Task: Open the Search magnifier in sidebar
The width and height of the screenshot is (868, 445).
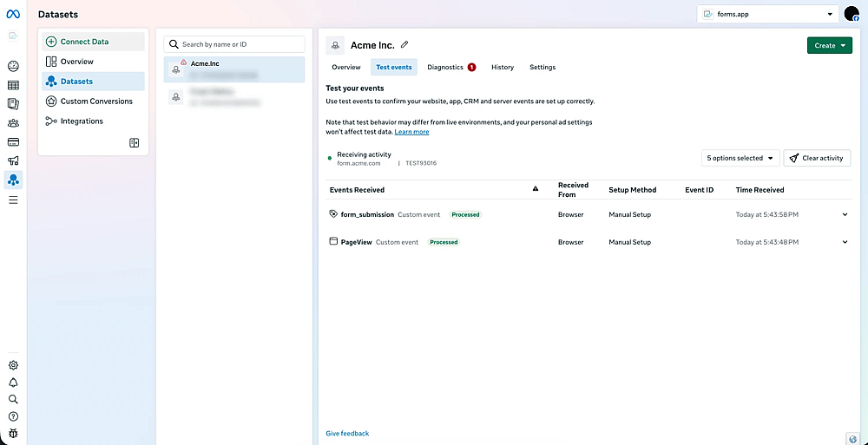Action: pyautogui.click(x=13, y=400)
